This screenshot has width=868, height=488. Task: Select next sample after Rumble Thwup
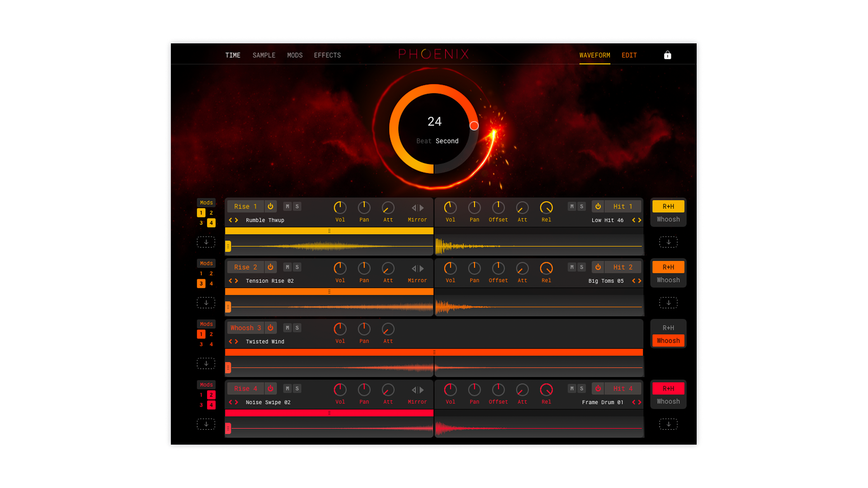[236, 220]
